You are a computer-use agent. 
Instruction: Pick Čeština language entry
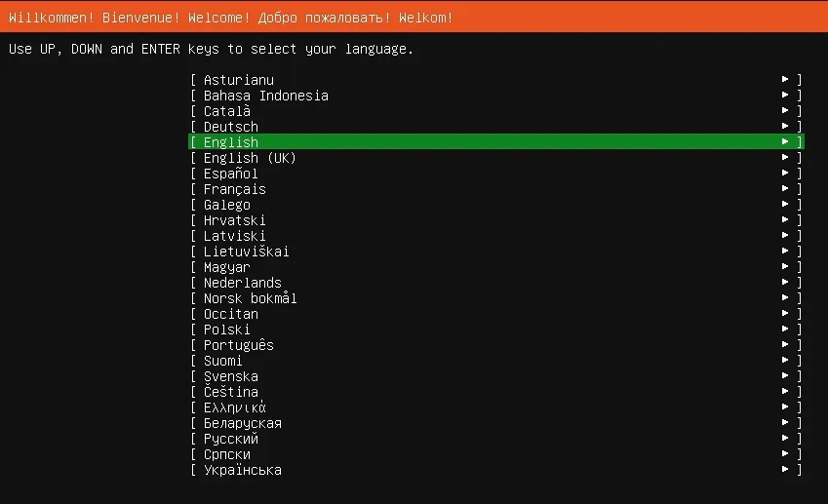496,392
